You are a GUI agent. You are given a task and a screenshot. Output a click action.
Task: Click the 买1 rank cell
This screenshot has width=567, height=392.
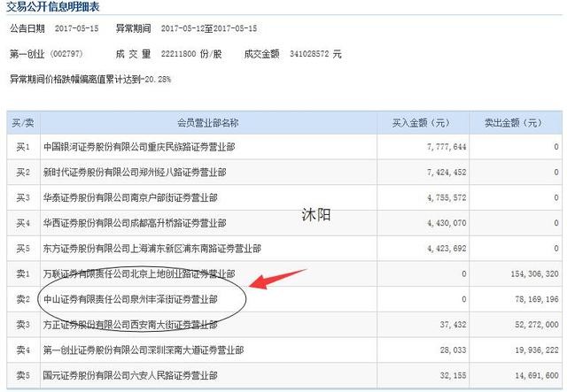[x=23, y=147]
